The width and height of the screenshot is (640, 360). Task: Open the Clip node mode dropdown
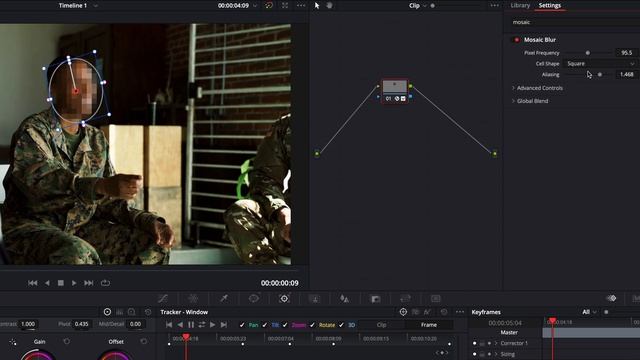coord(424,6)
